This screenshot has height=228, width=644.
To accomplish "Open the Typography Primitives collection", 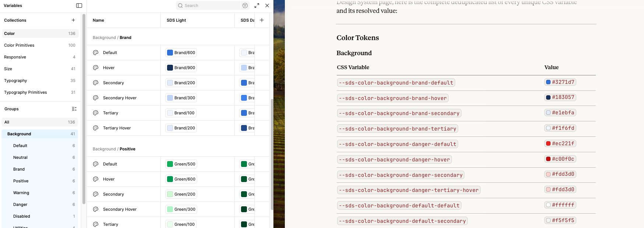I will click(40, 92).
